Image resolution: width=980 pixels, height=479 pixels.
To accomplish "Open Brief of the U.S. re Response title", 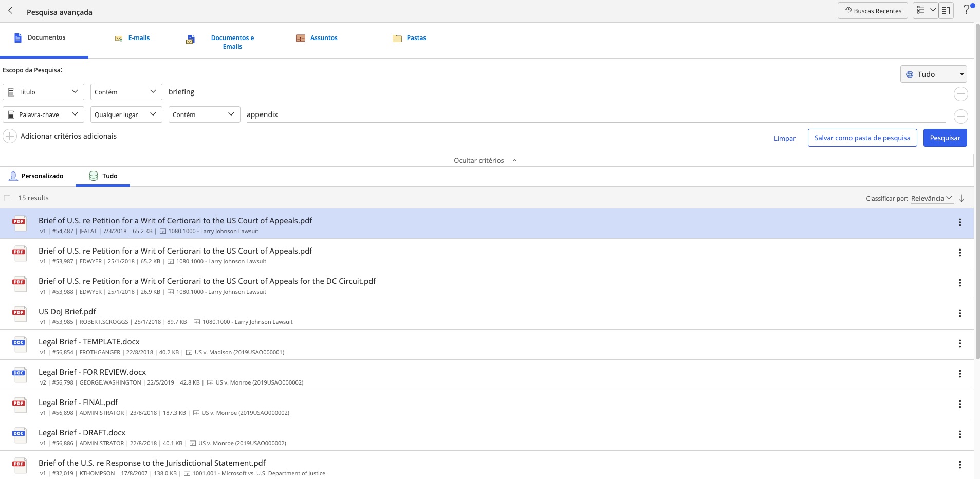I will point(152,463).
